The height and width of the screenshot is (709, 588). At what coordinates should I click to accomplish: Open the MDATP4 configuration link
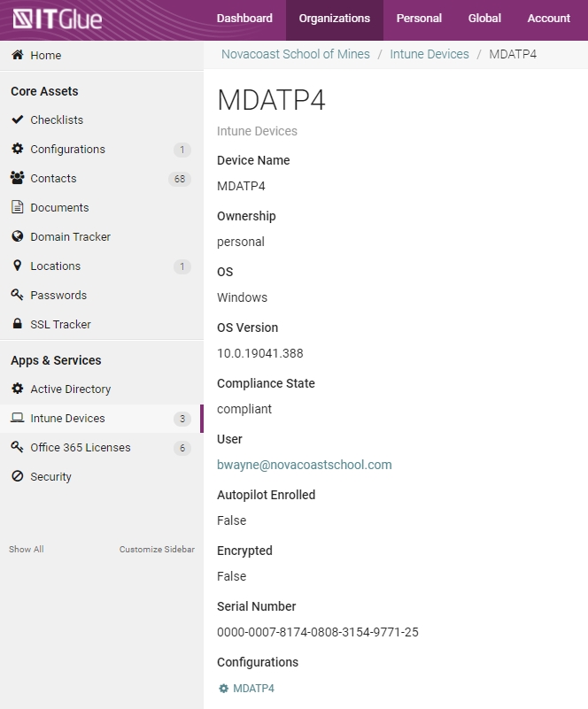253,689
